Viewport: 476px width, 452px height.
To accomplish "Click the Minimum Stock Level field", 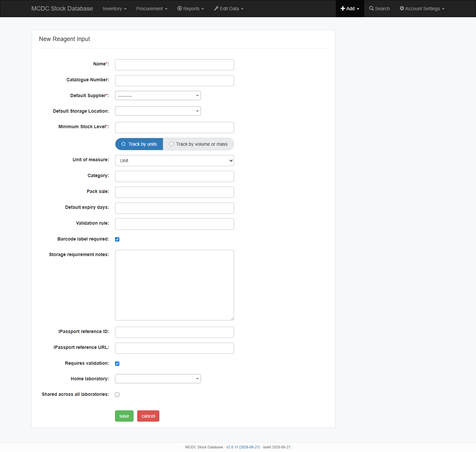I will (x=175, y=128).
